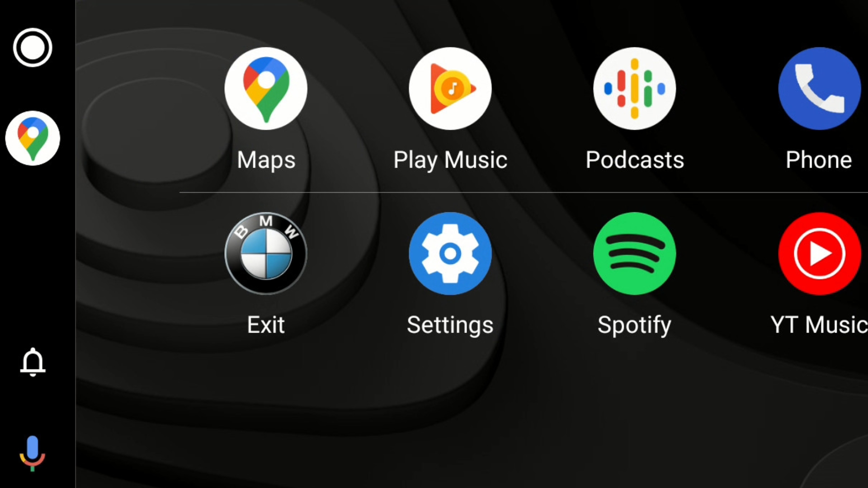This screenshot has height=488, width=868.
Task: Open YouTube Music app
Action: click(820, 253)
